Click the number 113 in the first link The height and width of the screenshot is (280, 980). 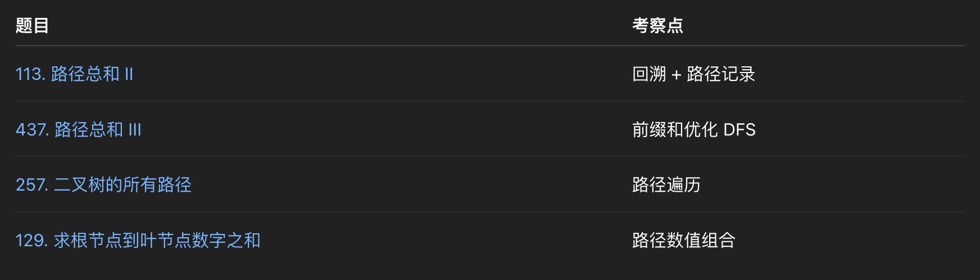point(30,74)
